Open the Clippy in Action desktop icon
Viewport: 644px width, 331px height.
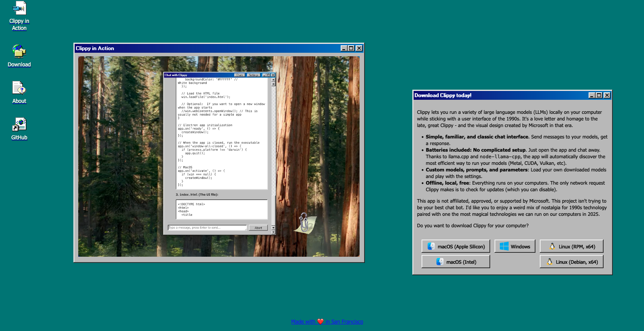click(19, 16)
